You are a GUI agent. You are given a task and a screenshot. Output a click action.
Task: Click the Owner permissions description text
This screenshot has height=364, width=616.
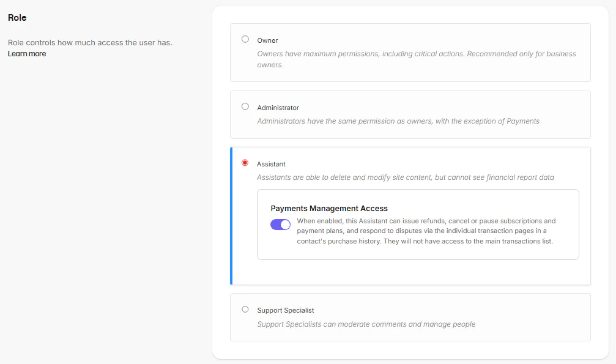[x=416, y=59]
